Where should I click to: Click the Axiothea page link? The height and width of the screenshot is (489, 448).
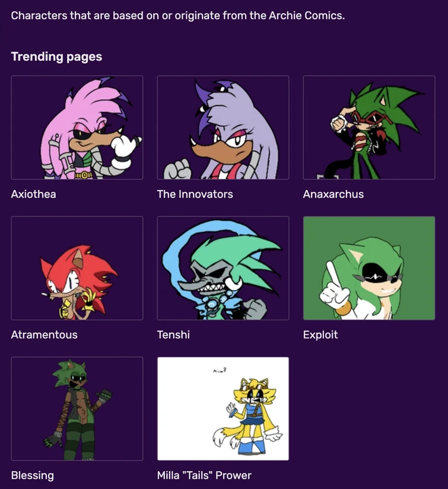[x=33, y=194]
